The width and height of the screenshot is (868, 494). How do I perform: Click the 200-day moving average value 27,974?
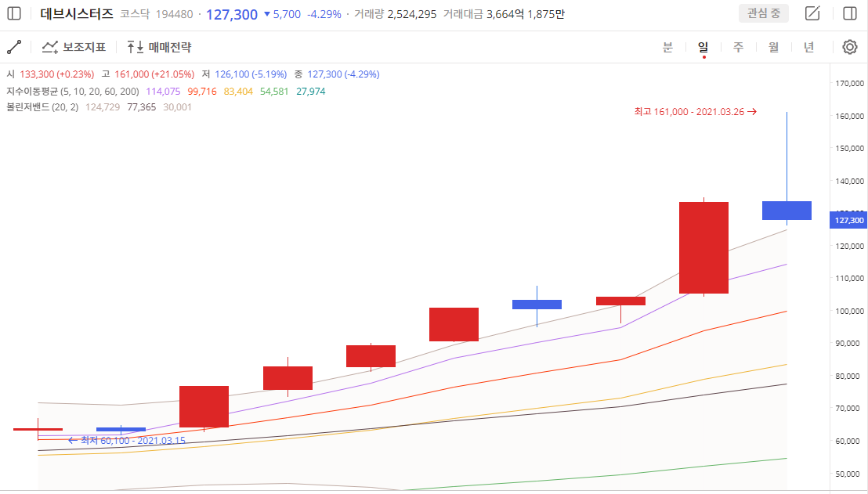(310, 92)
